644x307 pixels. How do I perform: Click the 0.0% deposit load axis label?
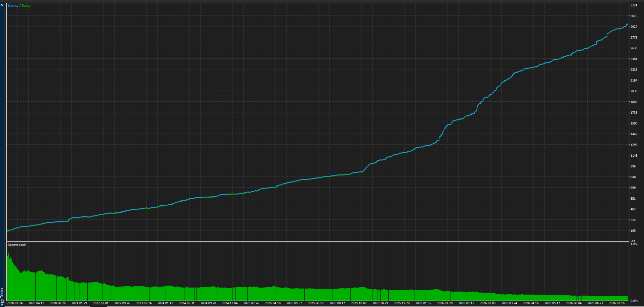[x=634, y=301]
